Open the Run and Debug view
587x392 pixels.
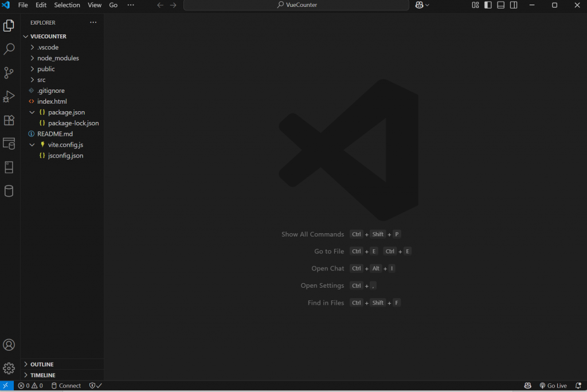[9, 96]
